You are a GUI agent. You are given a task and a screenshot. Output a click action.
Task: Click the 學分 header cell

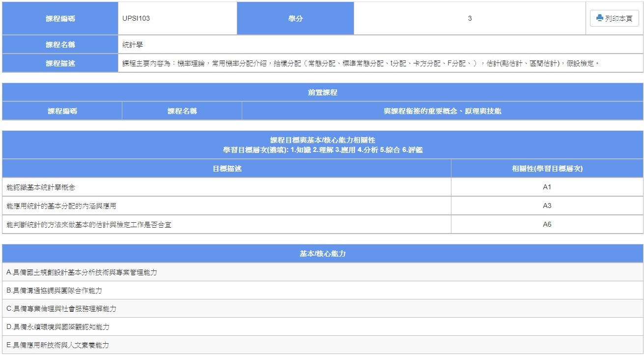click(295, 18)
